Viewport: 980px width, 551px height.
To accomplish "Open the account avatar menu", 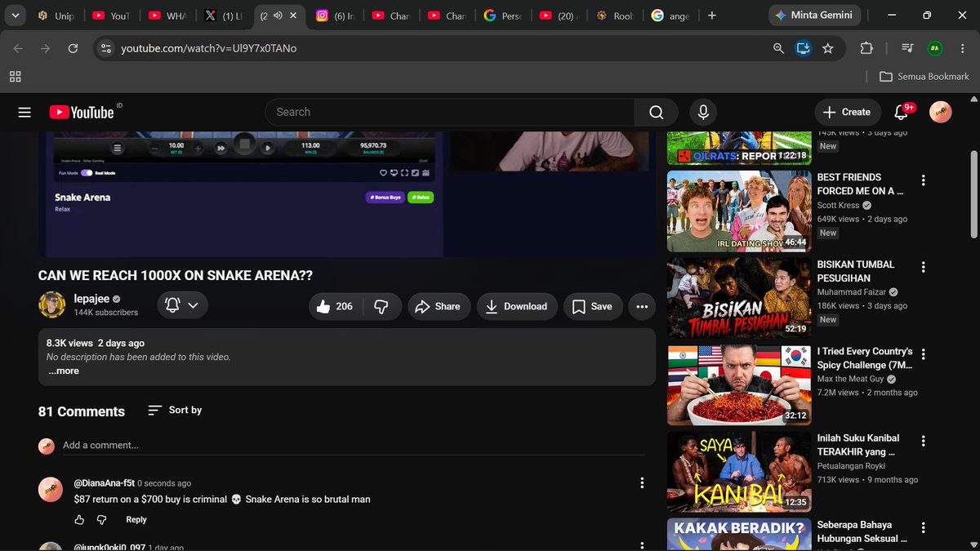I will click(x=941, y=113).
